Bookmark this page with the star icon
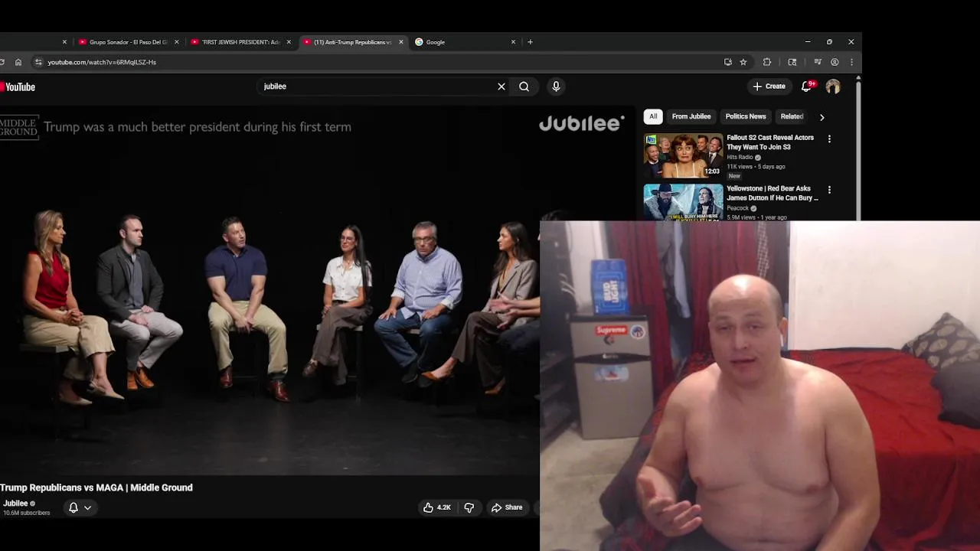980x551 pixels. [743, 62]
